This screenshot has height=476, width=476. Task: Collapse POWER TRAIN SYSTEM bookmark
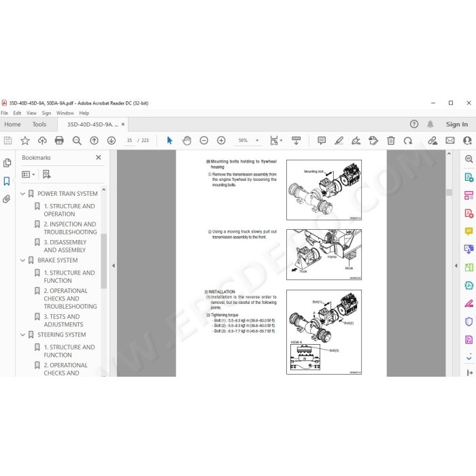click(x=22, y=194)
